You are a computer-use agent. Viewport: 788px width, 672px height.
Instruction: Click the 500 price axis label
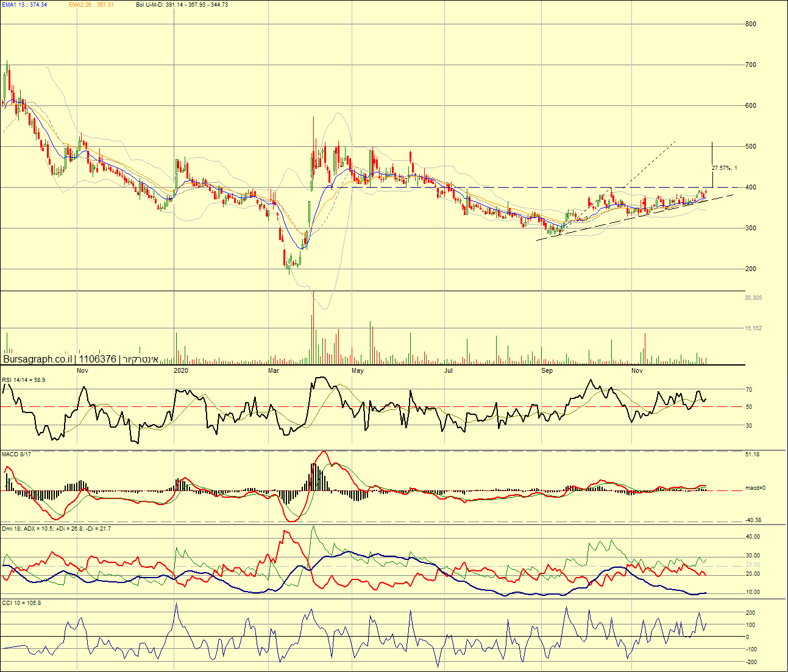[751, 147]
